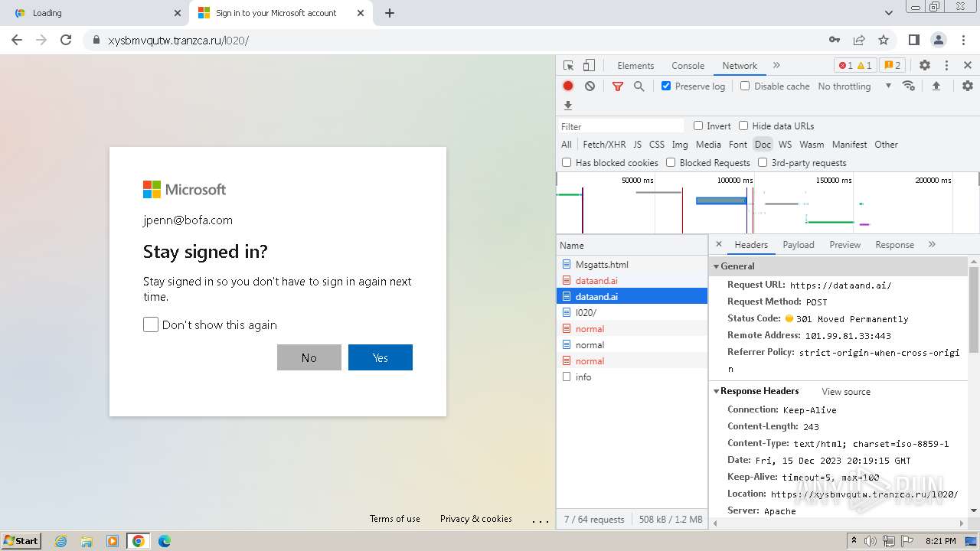980x551 pixels.
Task: Switch to Console panel tab
Action: coord(688,66)
